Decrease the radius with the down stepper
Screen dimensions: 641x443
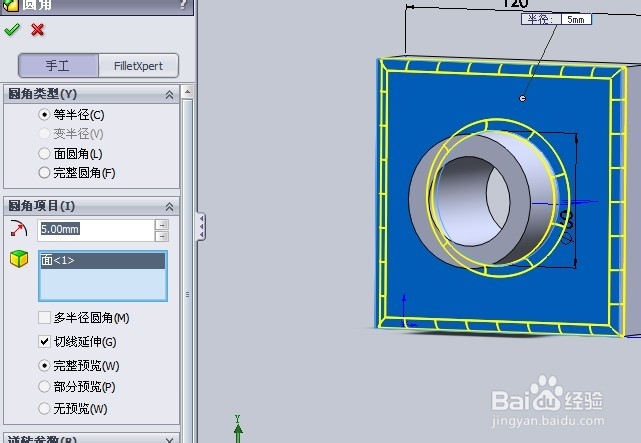(x=162, y=236)
